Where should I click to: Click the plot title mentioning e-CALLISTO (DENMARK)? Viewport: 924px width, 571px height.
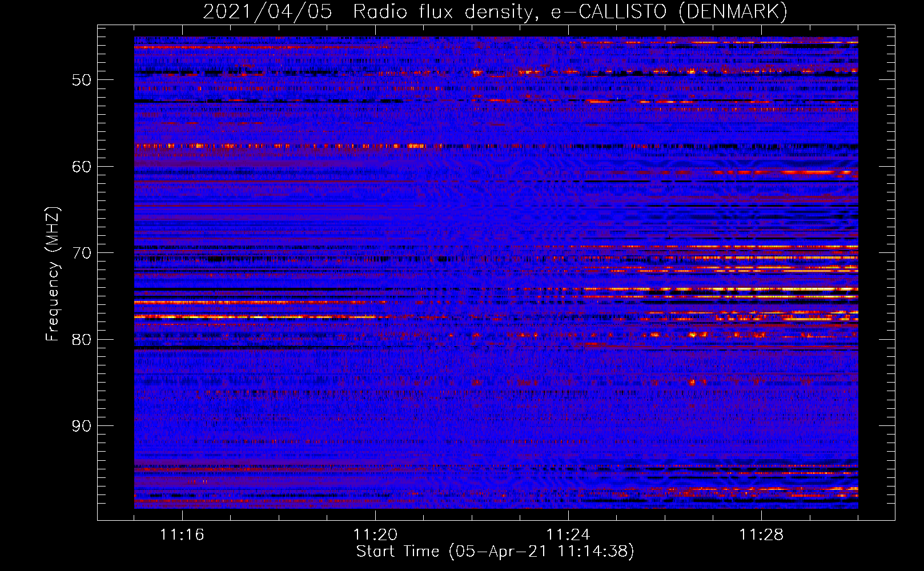point(495,12)
